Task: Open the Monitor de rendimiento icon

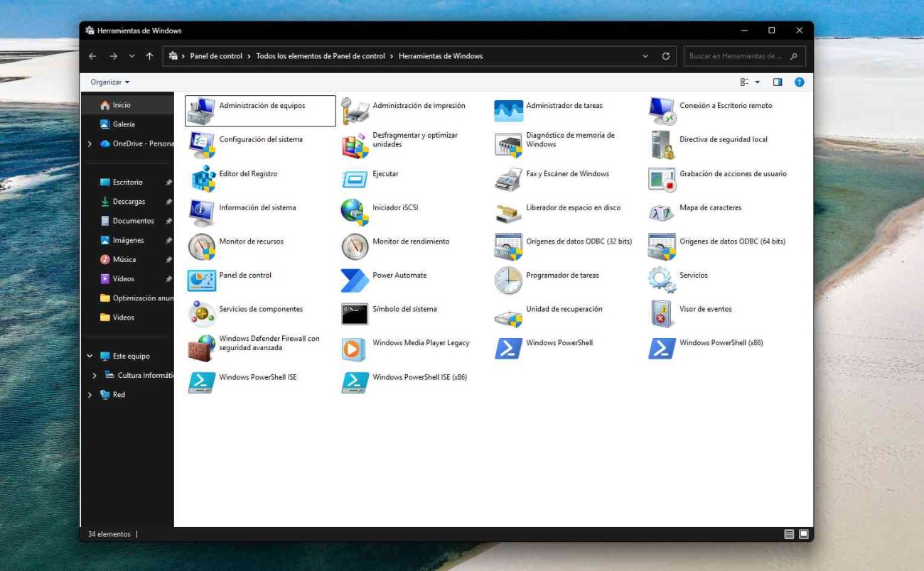Action: 355,246
